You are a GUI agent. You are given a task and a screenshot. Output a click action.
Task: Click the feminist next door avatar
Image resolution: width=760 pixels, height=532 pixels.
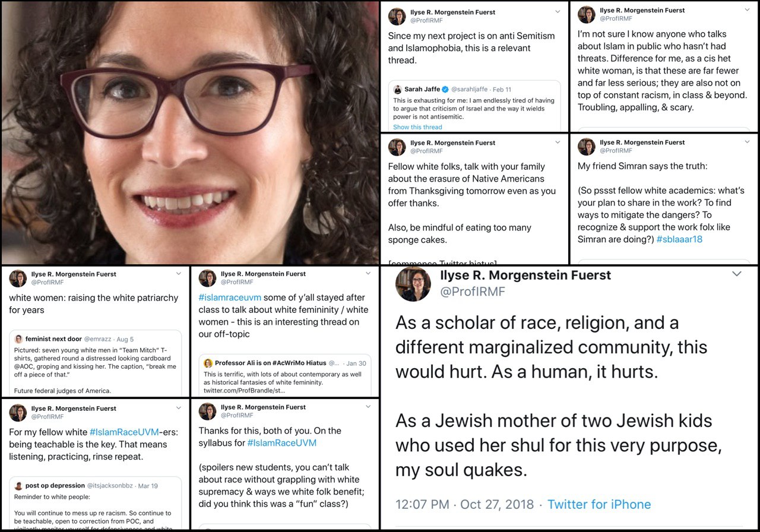(x=18, y=339)
